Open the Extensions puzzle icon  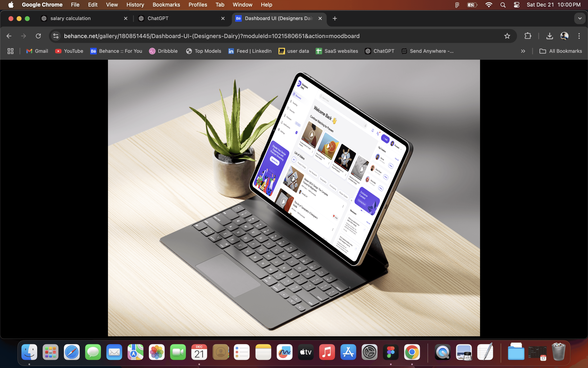(528, 36)
